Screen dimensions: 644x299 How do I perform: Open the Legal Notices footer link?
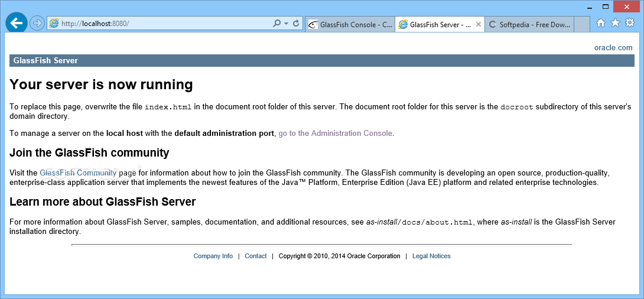click(x=431, y=256)
